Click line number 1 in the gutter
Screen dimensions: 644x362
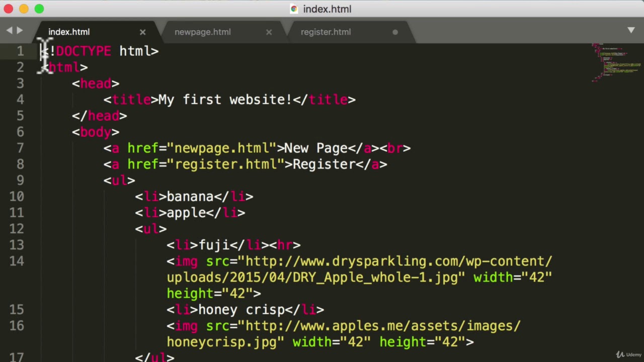point(20,51)
